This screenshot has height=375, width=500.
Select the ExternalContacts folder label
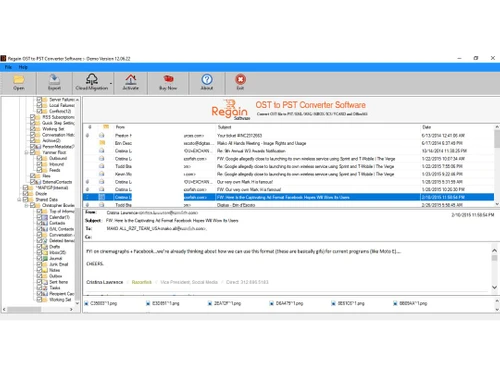point(57,182)
